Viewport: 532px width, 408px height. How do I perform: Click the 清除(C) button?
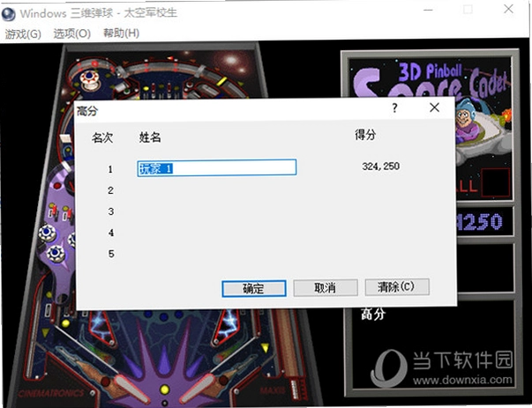397,287
